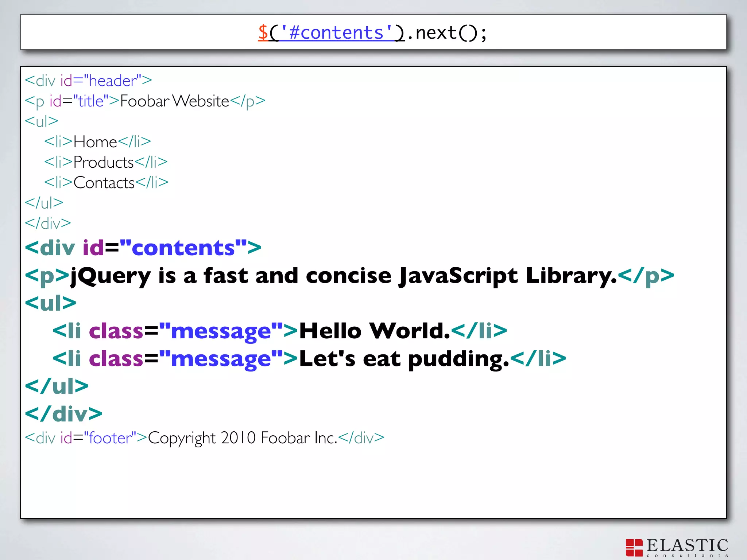Click the <li>Home</li> line

(97, 142)
